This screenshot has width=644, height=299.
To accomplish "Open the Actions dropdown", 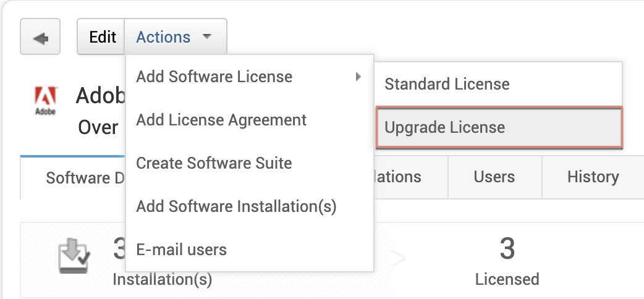I will 164,37.
